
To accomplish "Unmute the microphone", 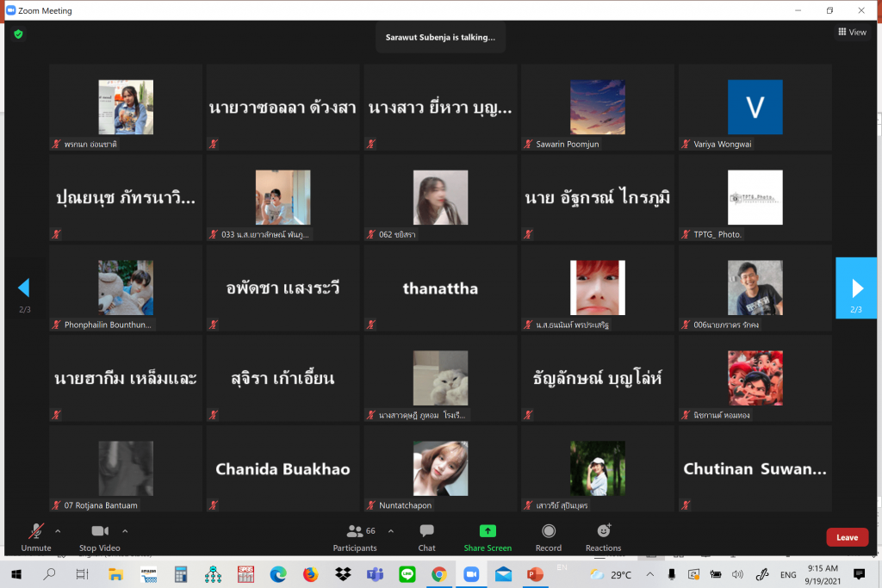I will (36, 536).
